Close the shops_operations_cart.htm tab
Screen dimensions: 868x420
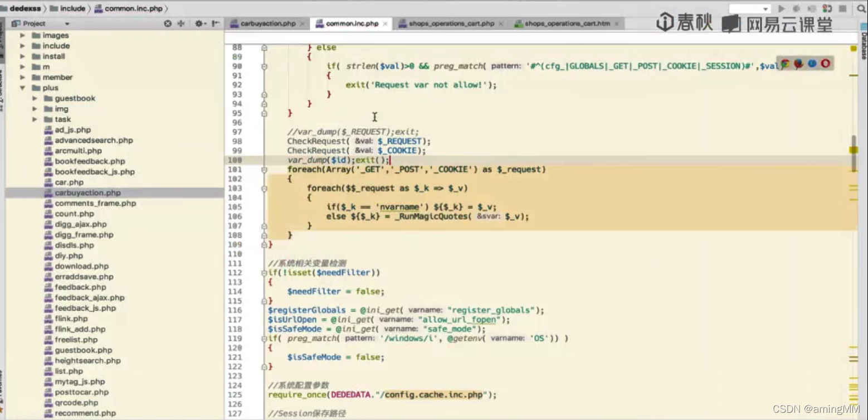click(x=617, y=24)
